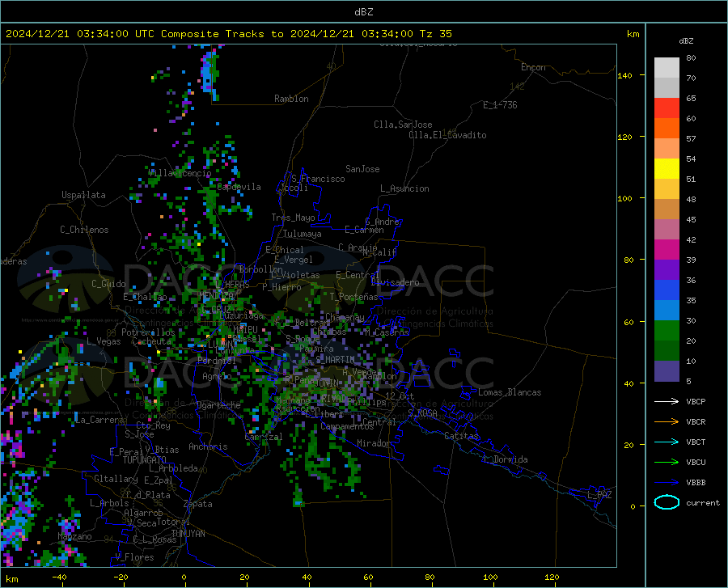
Task: Click the white VBCP arrow legend icon
Action: point(667,401)
